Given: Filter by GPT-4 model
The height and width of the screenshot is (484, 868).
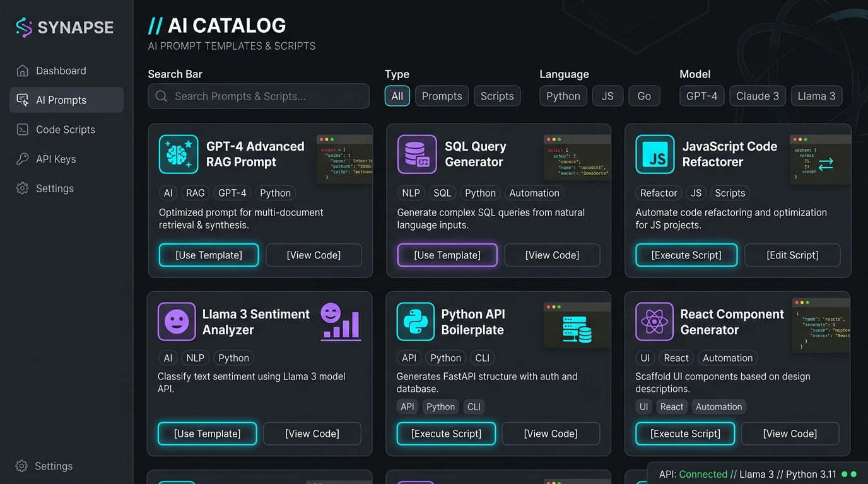Looking at the screenshot, I should [702, 96].
